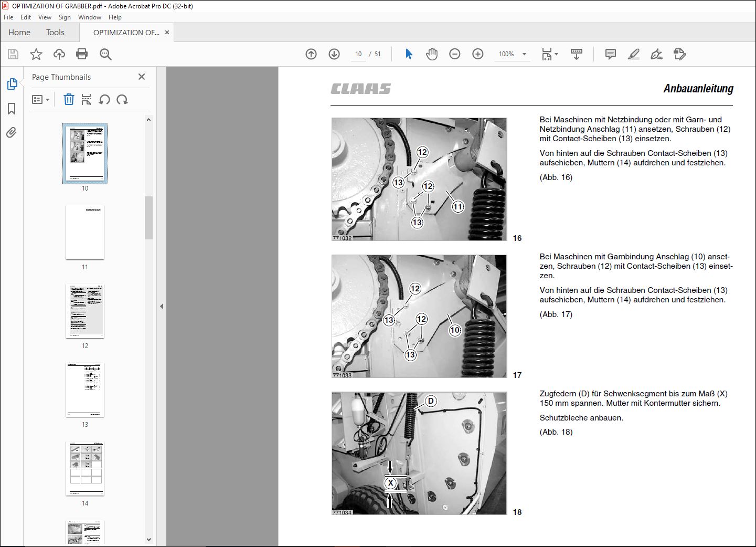The image size is (756, 547).
Task: Click the (Abb. 18) figure reference
Action: pos(556,432)
